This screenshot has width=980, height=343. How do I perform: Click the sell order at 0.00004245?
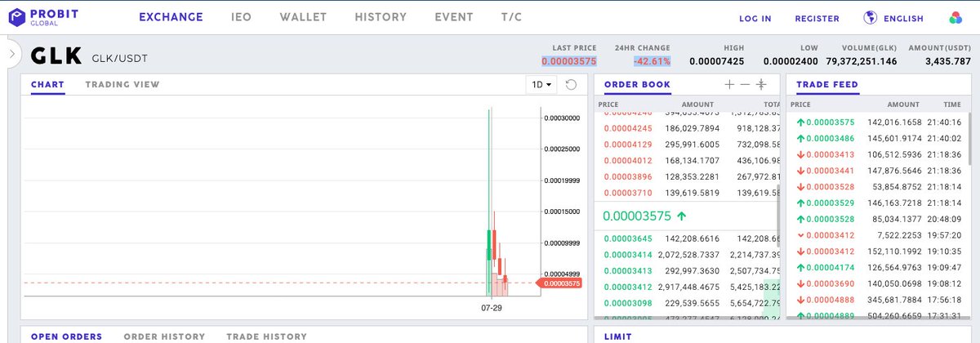pyautogui.click(x=688, y=128)
